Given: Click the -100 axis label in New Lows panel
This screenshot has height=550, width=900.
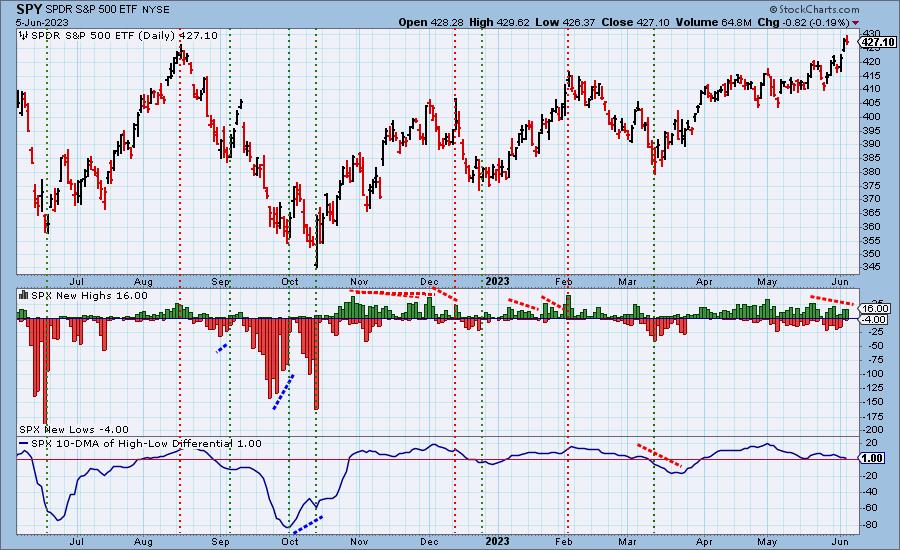Looking at the screenshot, I should coord(875,373).
